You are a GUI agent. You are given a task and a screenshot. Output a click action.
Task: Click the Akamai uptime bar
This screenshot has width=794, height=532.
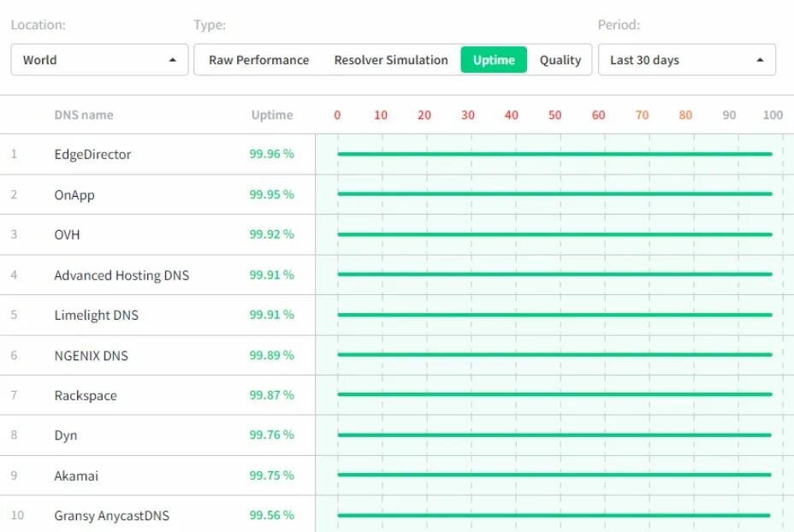[x=554, y=475]
